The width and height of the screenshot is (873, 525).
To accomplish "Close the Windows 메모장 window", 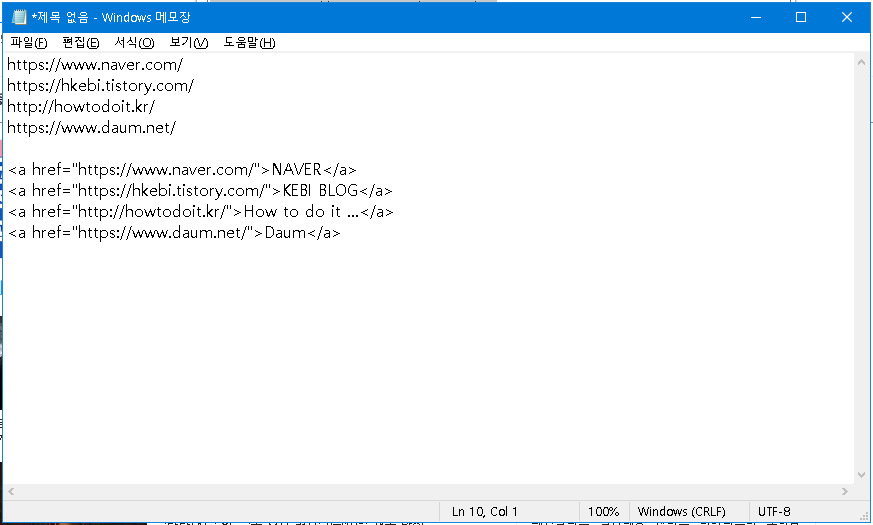I will click(847, 17).
